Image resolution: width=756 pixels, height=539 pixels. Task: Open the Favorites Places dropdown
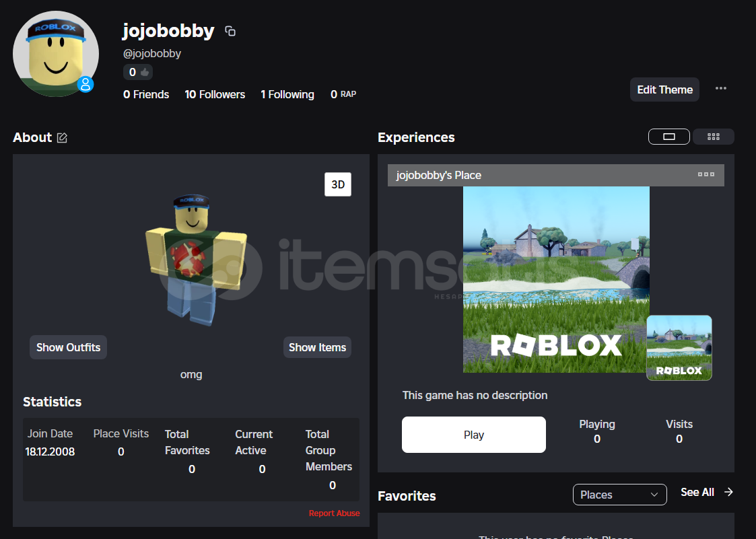point(619,495)
